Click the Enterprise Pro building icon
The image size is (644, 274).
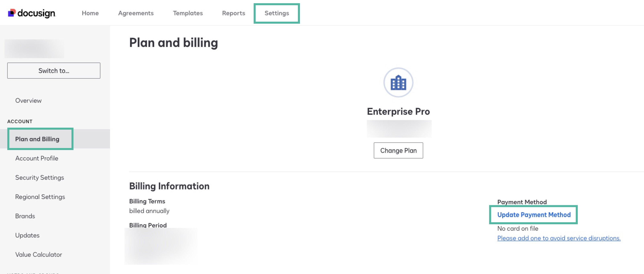click(398, 83)
